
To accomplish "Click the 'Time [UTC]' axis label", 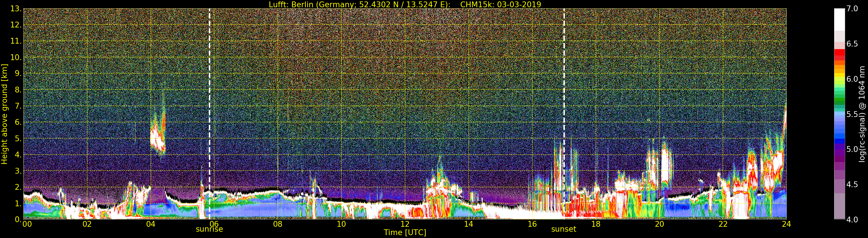I will tap(405, 233).
